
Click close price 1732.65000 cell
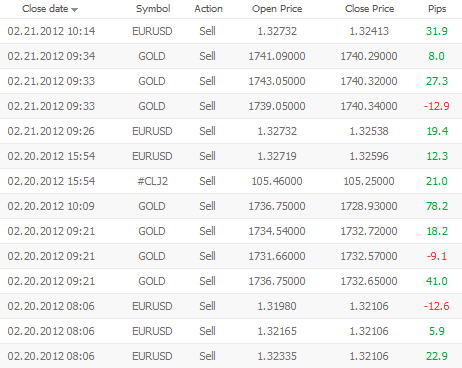coord(369,281)
